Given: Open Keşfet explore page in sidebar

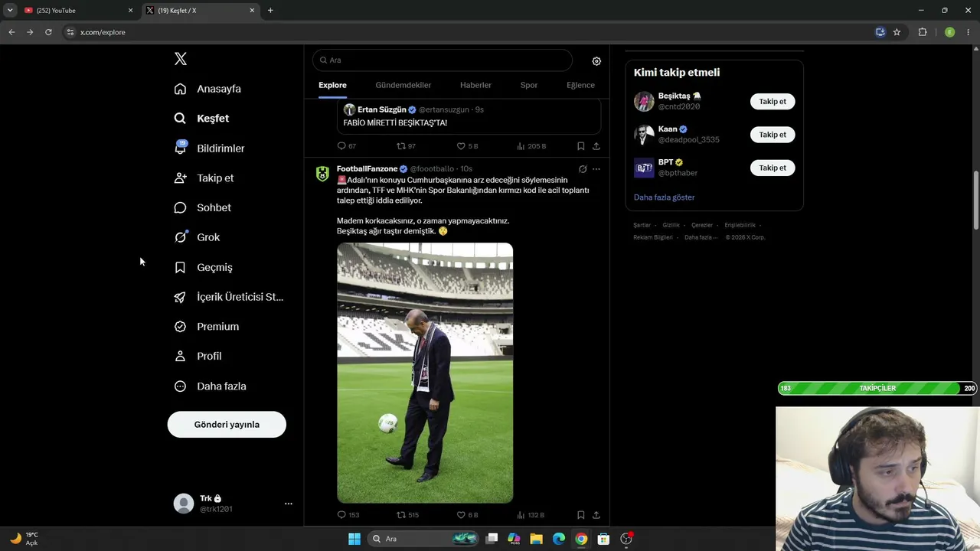Looking at the screenshot, I should coord(201,119).
